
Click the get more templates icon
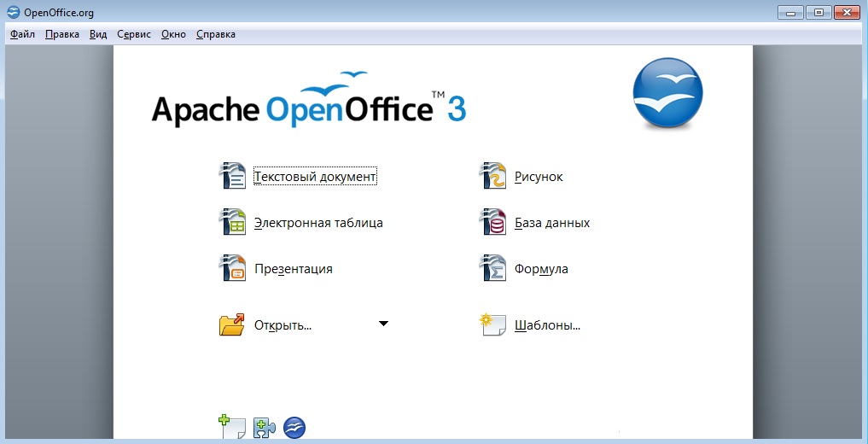pyautogui.click(x=232, y=427)
